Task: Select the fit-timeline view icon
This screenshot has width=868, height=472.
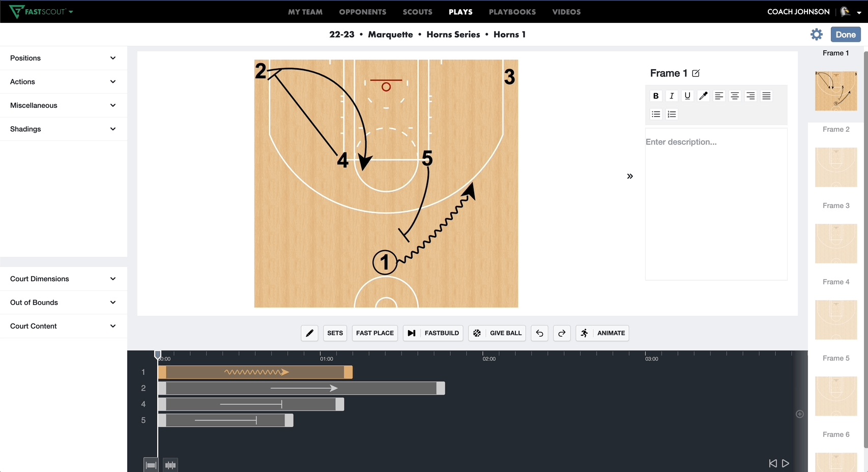Action: coord(151,465)
